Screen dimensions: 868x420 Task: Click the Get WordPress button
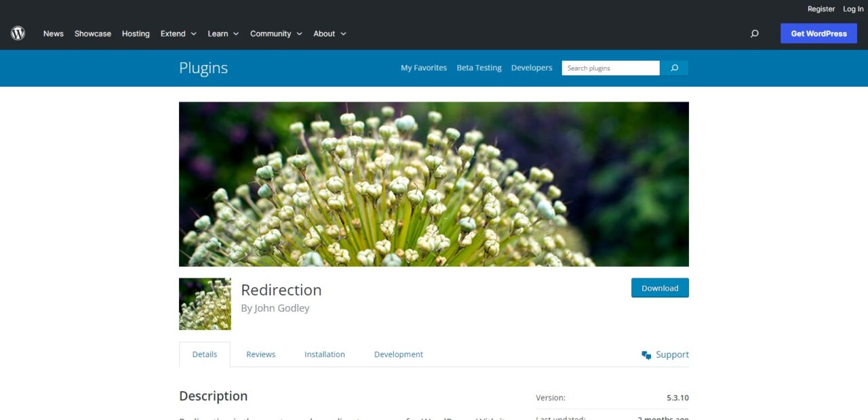(818, 33)
